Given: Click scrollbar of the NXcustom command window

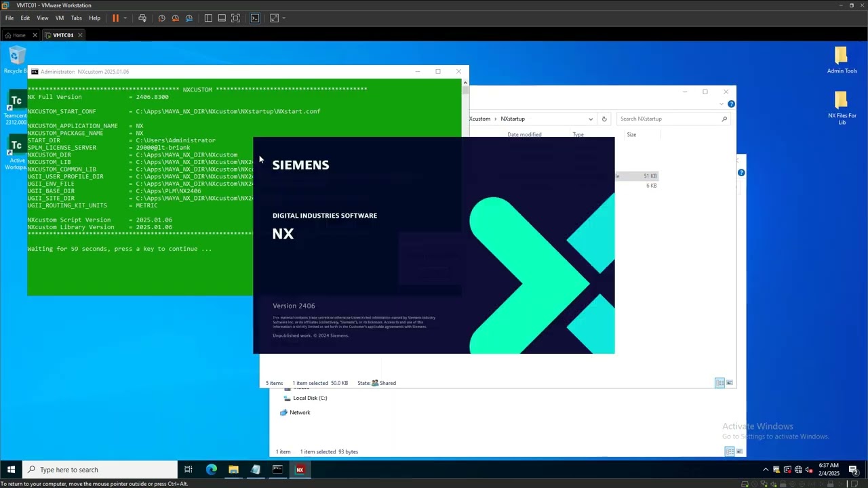Looking at the screenshot, I should (x=465, y=90).
